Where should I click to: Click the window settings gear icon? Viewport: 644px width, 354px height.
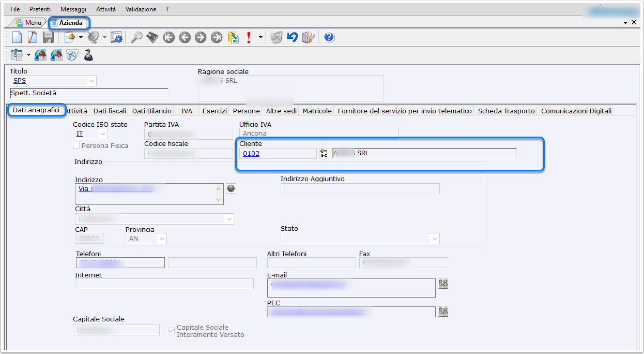pos(117,37)
